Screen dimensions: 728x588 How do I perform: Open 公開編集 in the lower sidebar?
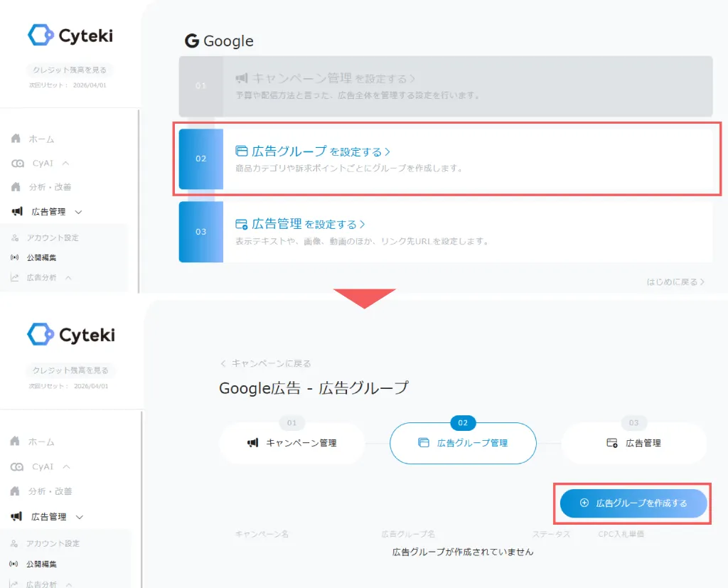tap(41, 564)
